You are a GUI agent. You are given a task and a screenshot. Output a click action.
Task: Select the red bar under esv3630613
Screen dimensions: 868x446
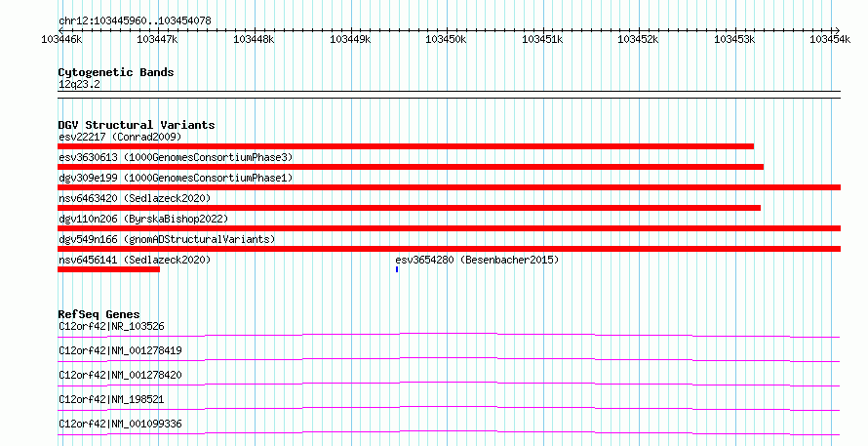tap(411, 167)
